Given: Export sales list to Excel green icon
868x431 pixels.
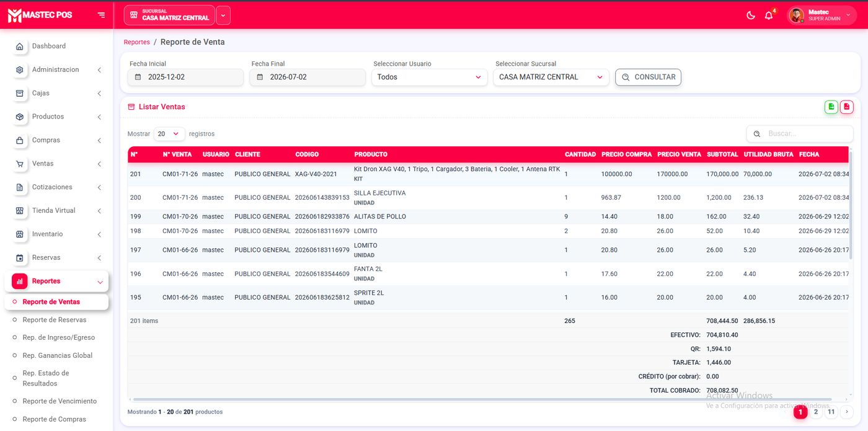Looking at the screenshot, I should pos(831,107).
